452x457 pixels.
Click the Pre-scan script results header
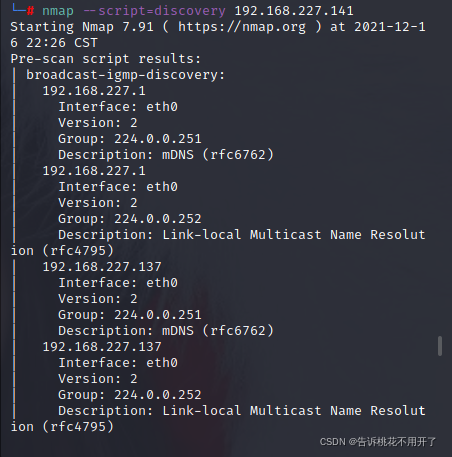coord(106,59)
